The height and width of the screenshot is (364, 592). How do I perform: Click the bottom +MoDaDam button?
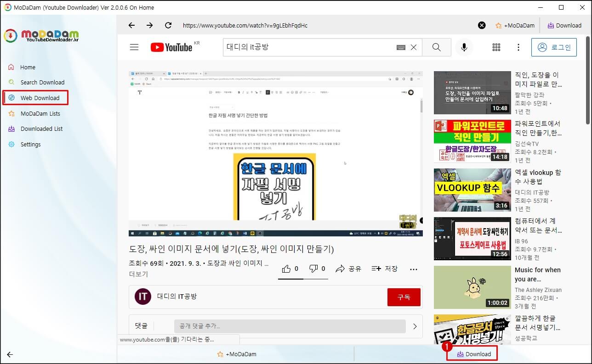click(x=237, y=354)
